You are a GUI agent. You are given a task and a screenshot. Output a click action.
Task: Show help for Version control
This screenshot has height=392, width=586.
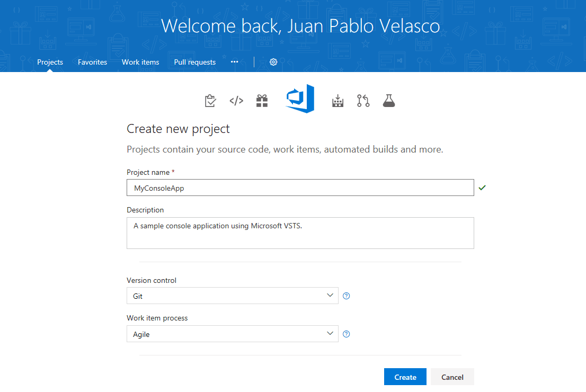347,296
